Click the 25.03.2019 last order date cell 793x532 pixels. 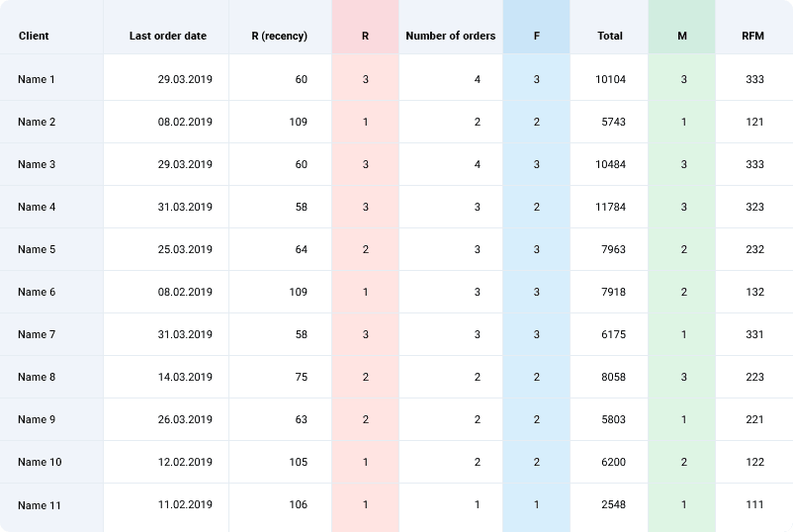(x=185, y=249)
